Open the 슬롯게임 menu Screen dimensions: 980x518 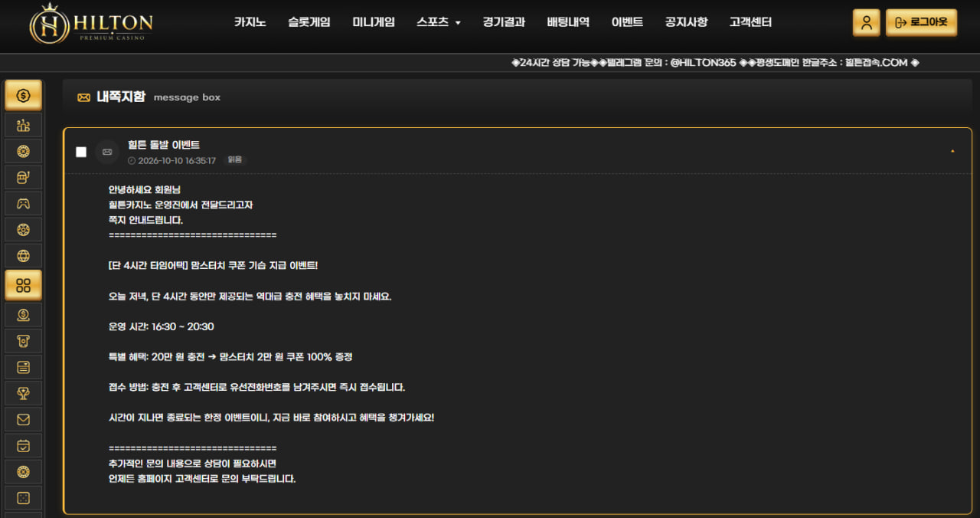point(309,22)
